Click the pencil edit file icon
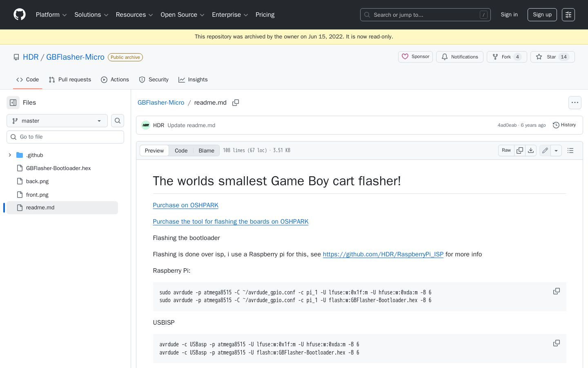The image size is (588, 368). (545, 150)
